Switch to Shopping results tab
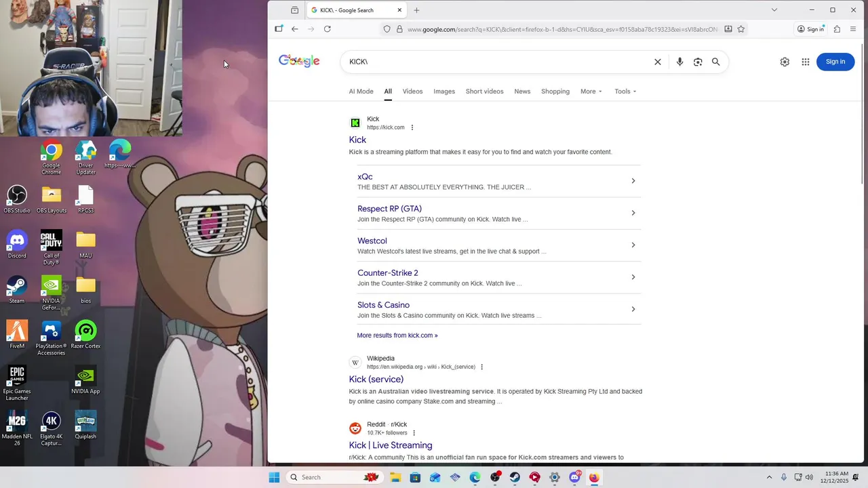 (x=555, y=91)
